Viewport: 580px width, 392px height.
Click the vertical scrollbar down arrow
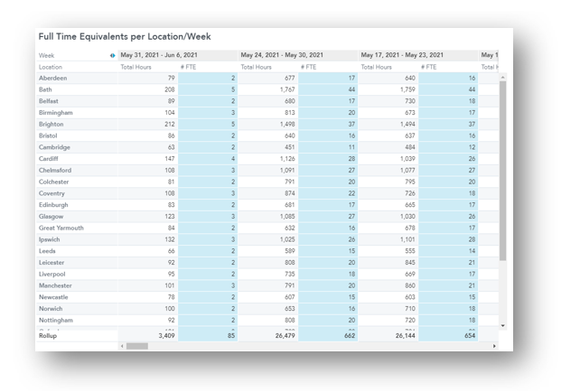pyautogui.click(x=503, y=325)
